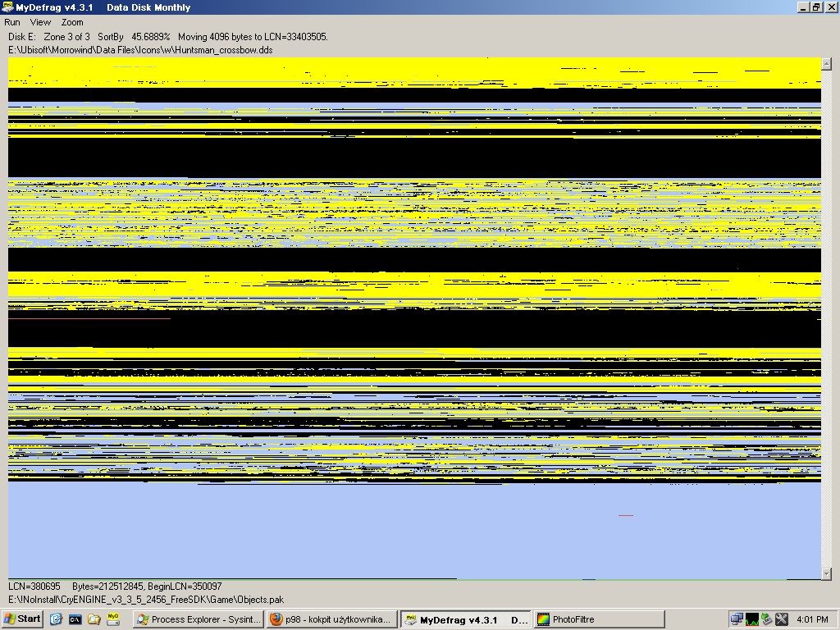Click the first quick launch icon beside Start
This screenshot has height=630, width=840.
coord(56,619)
